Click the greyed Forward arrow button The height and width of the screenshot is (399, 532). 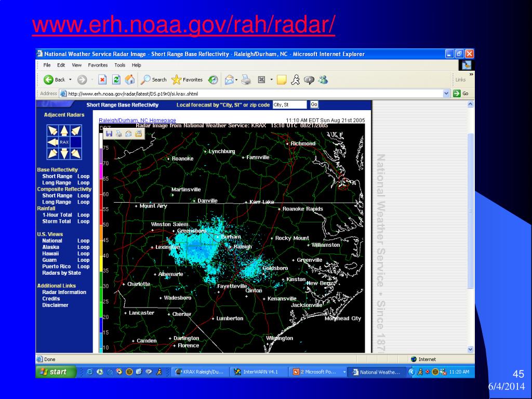pos(82,79)
